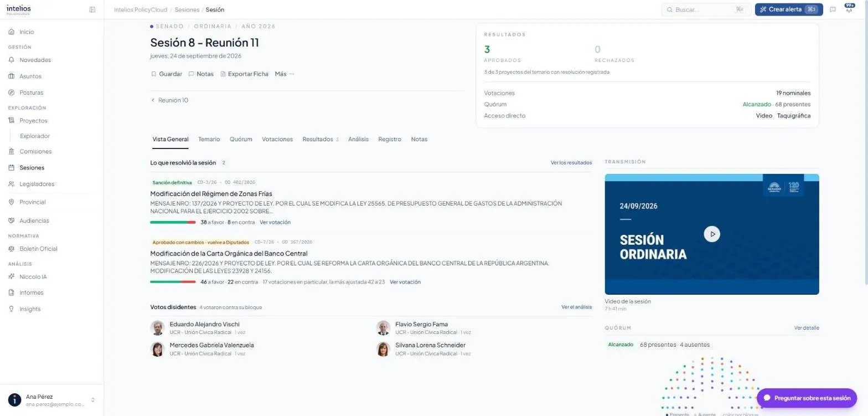Click the Informes document icon

12,292
